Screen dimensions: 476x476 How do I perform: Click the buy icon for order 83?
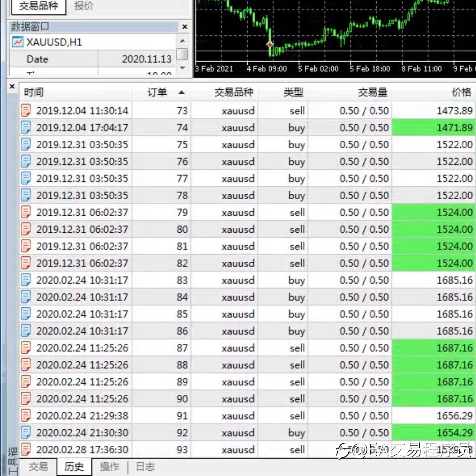point(26,280)
